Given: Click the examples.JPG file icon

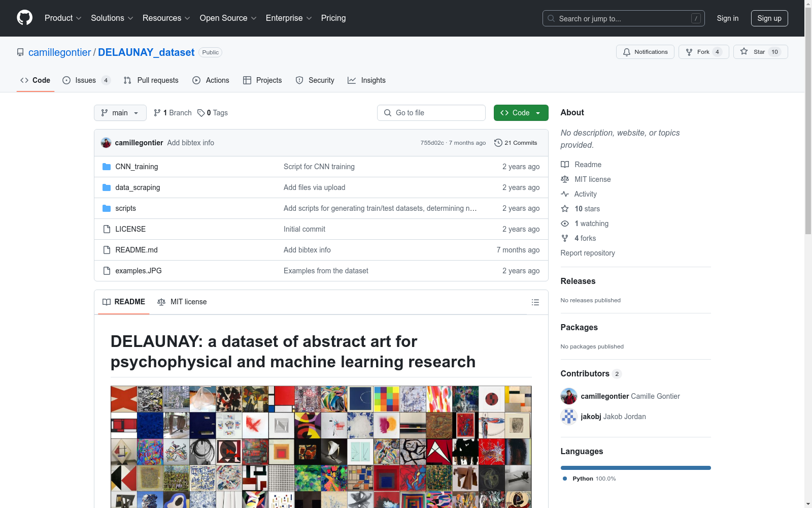Looking at the screenshot, I should coord(107,271).
